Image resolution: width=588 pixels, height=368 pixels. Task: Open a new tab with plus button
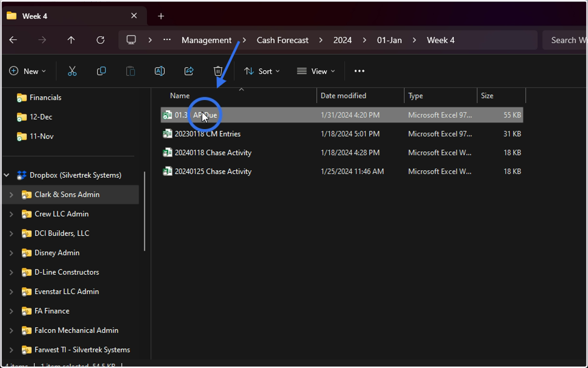(x=161, y=16)
